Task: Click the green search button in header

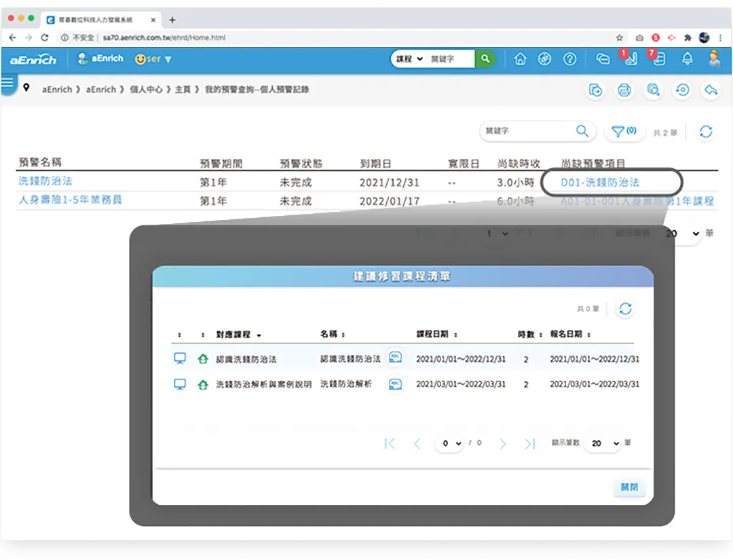Action: point(485,59)
